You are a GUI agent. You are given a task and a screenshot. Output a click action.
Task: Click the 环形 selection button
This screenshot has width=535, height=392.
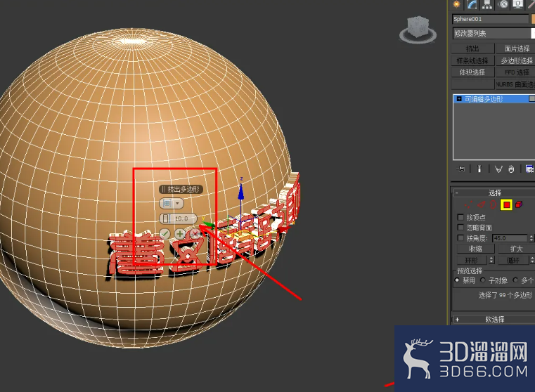click(472, 260)
